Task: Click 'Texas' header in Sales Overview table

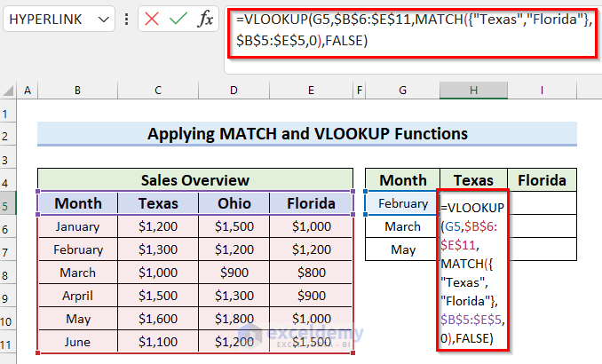Action: click(158, 203)
